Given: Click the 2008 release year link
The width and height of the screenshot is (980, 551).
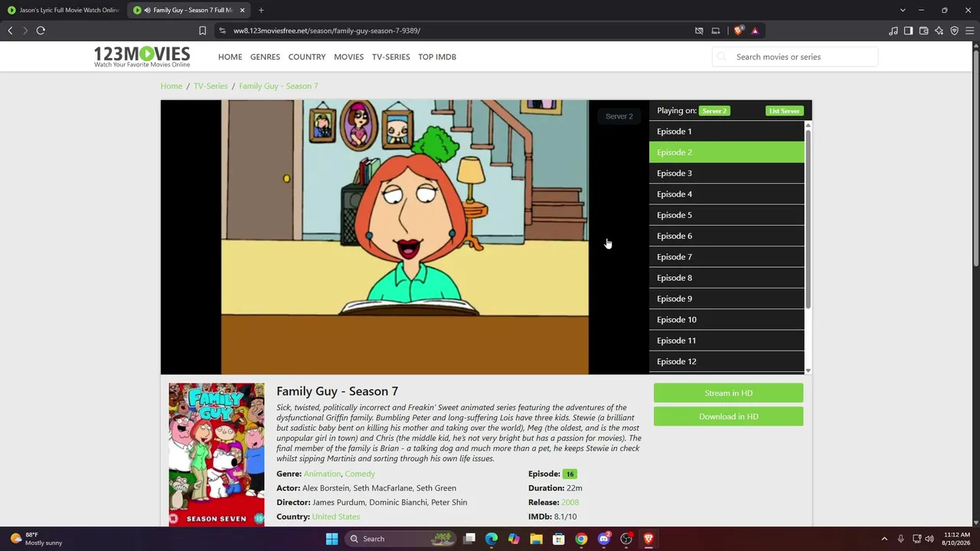Looking at the screenshot, I should pos(570,502).
